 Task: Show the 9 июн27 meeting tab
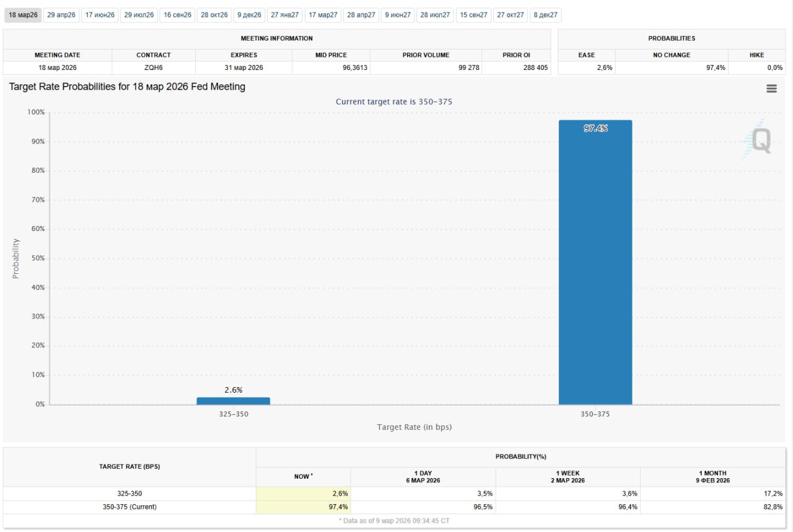[398, 15]
